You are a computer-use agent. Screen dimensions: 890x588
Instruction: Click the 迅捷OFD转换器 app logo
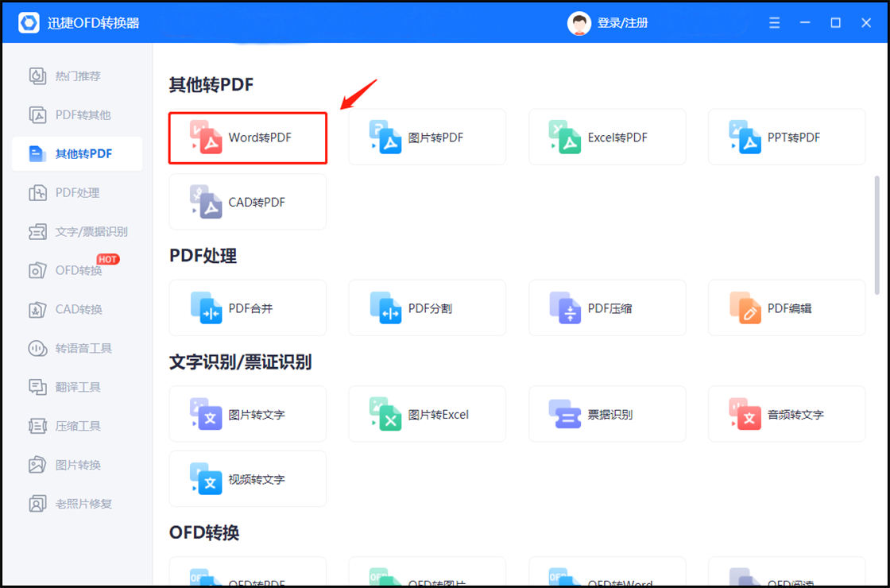click(29, 23)
